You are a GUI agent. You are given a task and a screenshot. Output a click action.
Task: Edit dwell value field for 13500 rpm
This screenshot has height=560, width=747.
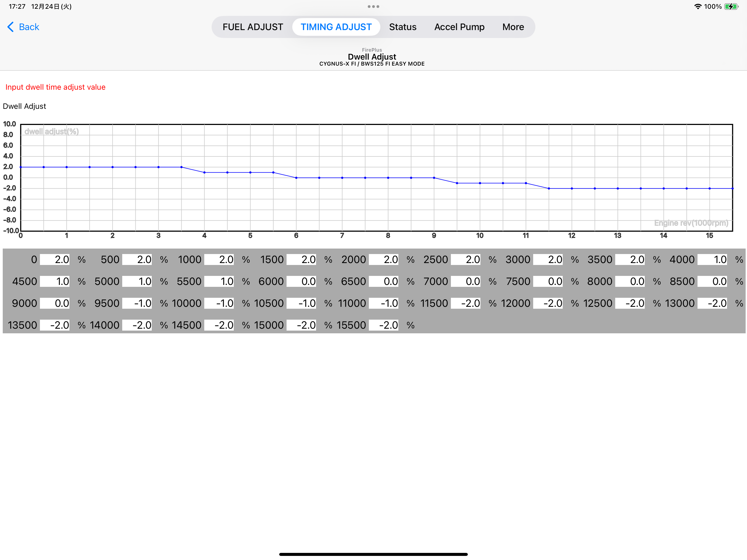55,325
